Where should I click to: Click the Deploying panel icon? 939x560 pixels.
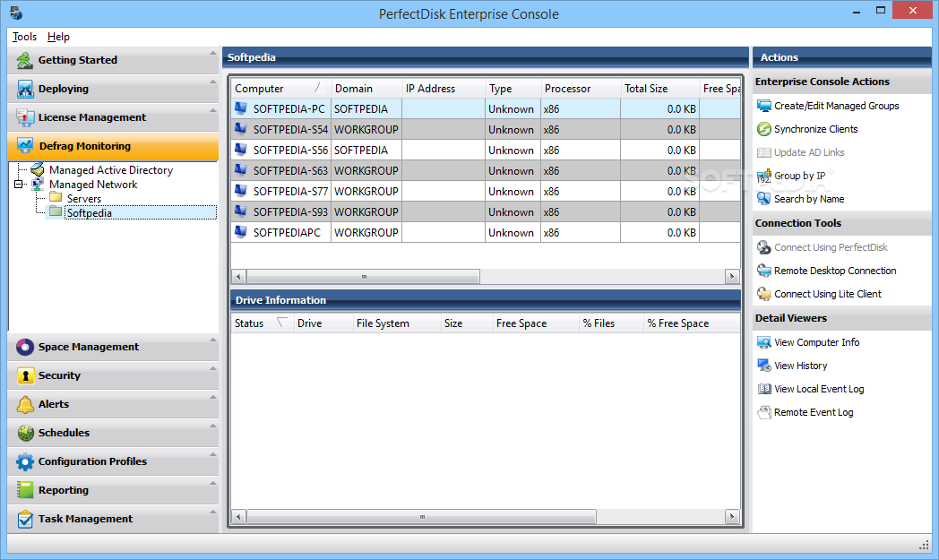point(24,89)
